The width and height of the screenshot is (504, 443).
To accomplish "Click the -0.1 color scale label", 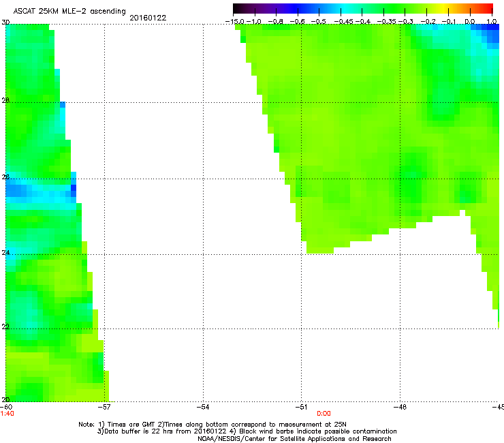I will (x=449, y=22).
